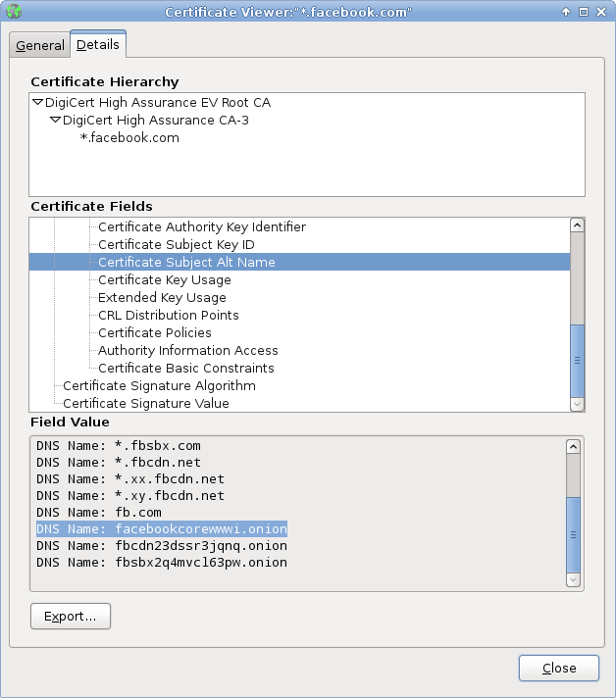Select DigiCert High Assurance CA-3 entry

pos(155,121)
